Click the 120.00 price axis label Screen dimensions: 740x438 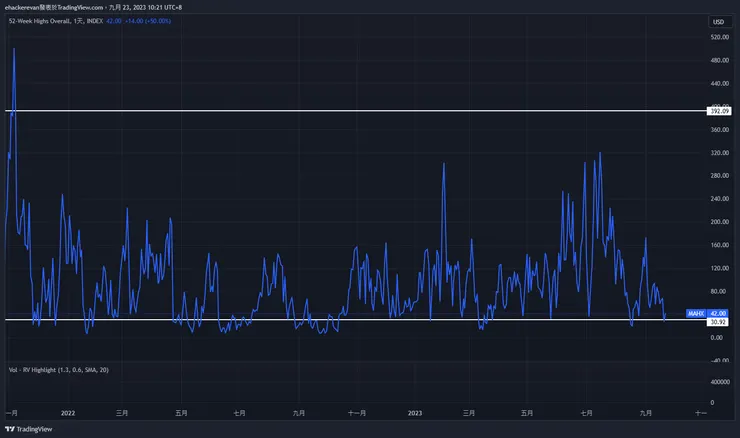(720, 268)
